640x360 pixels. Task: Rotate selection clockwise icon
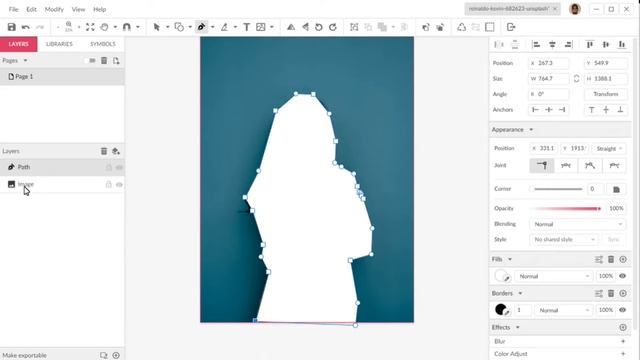click(333, 27)
